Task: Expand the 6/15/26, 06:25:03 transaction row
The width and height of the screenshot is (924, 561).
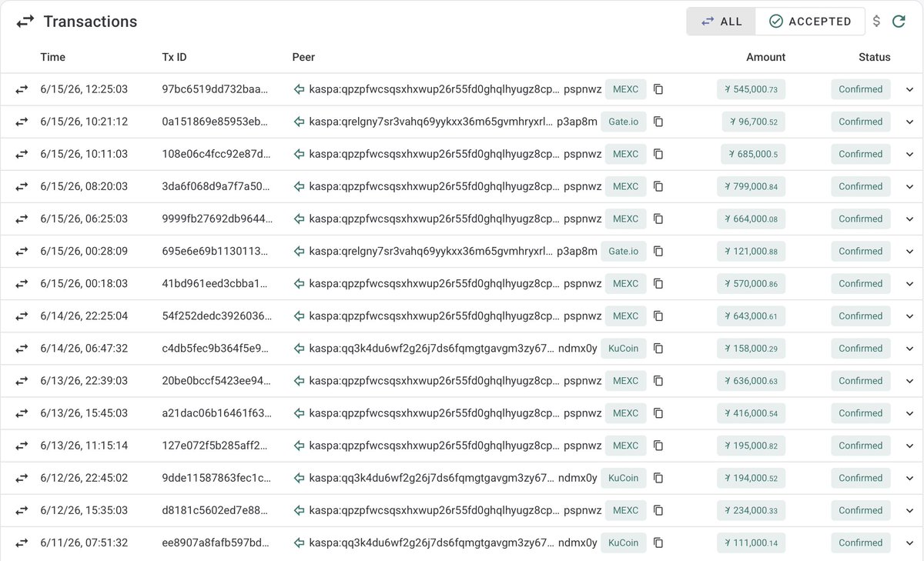Action: pyautogui.click(x=909, y=219)
